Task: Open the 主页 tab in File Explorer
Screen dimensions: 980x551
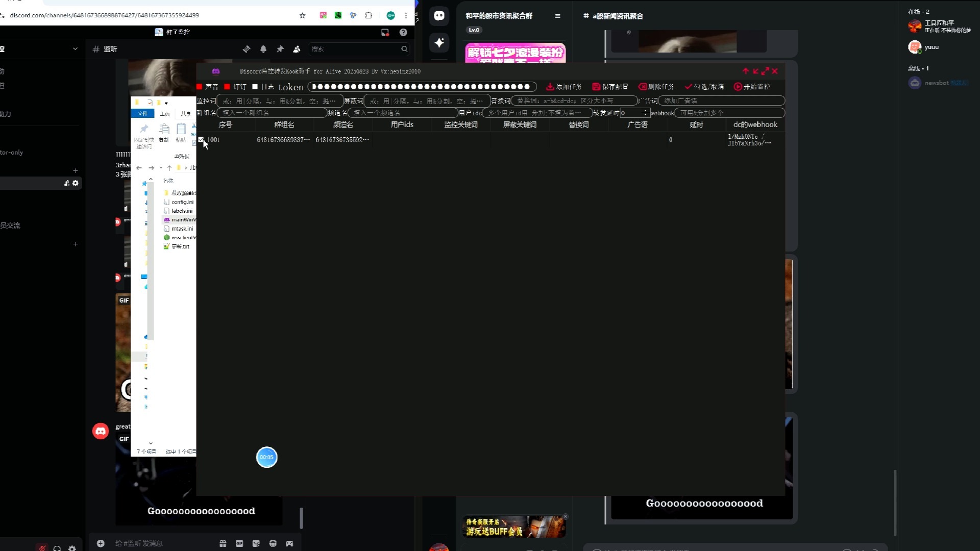Action: [x=165, y=113]
